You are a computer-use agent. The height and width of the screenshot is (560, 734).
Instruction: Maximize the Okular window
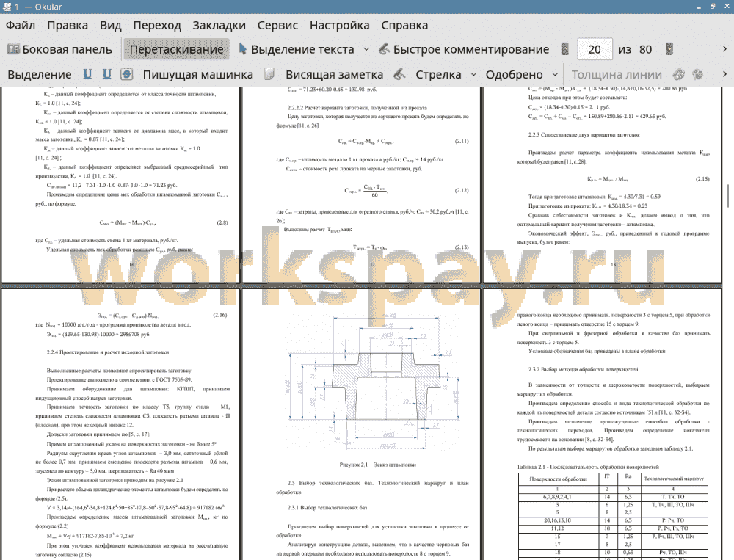coord(712,7)
